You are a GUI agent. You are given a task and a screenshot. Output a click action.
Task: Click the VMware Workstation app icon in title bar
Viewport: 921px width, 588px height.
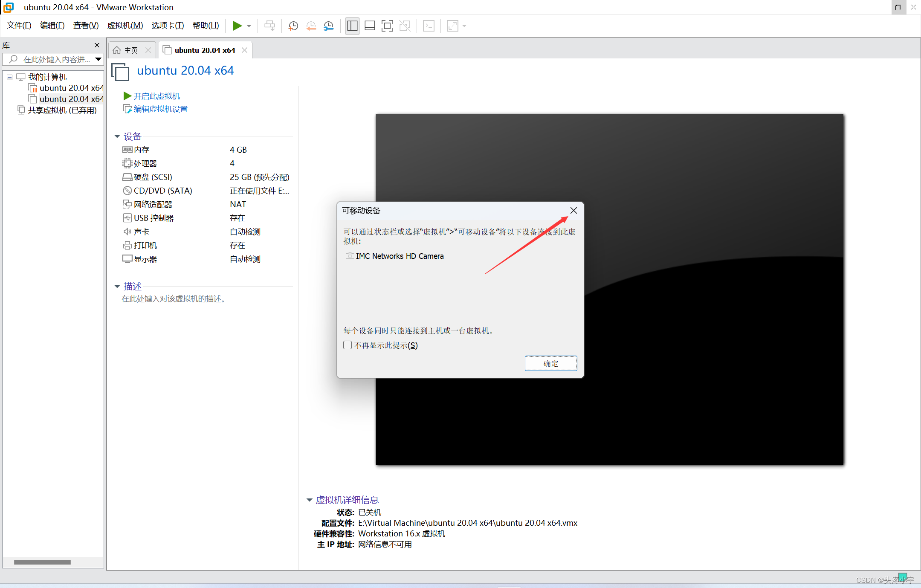(9, 7)
